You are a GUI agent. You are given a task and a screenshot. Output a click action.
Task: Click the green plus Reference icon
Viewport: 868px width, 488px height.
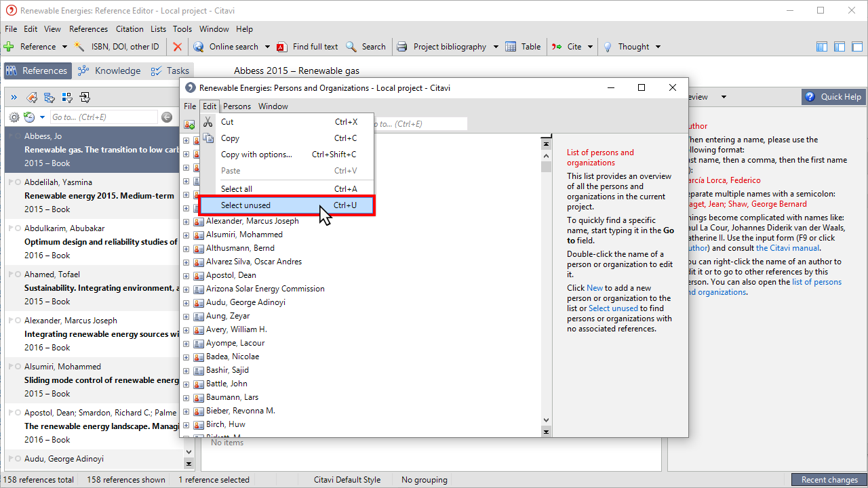[9, 47]
